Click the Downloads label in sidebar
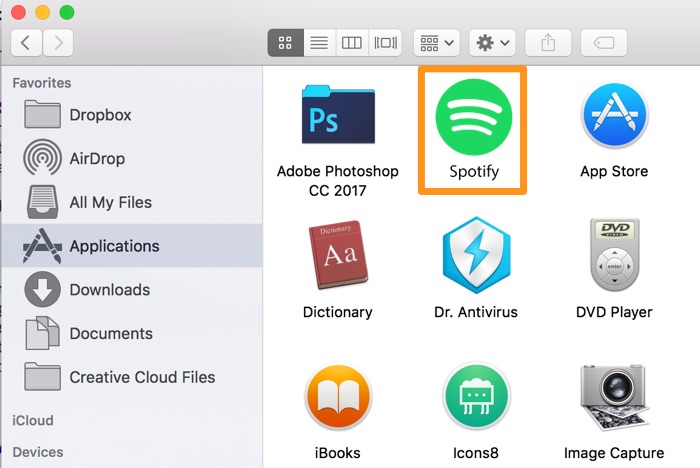Viewport: 700px width, 468px height. pos(110,290)
